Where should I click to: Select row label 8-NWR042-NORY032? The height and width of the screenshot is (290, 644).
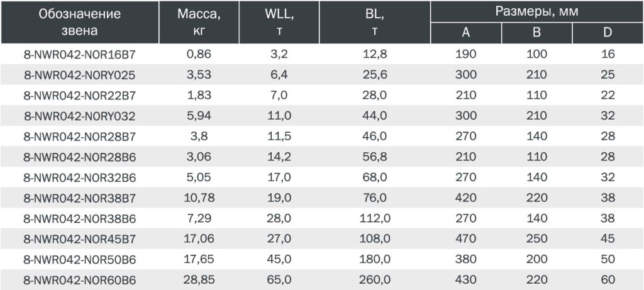pos(80,116)
